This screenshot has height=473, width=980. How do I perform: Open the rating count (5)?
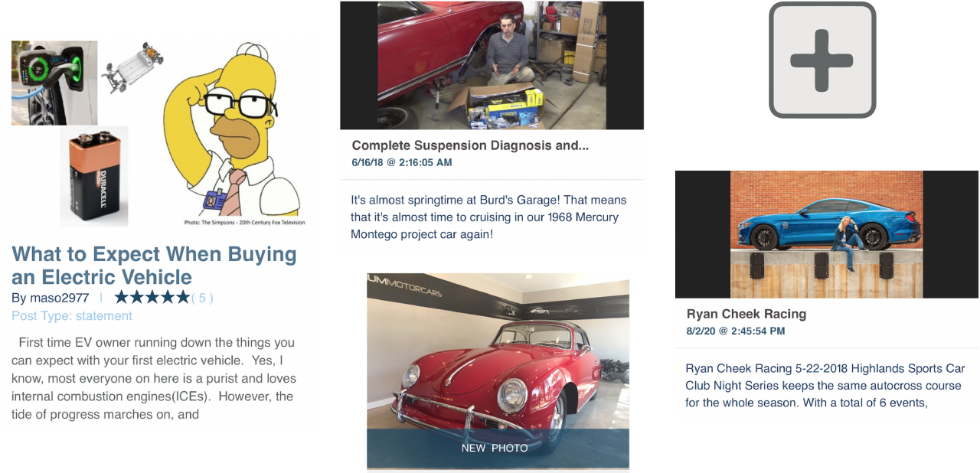point(202,298)
